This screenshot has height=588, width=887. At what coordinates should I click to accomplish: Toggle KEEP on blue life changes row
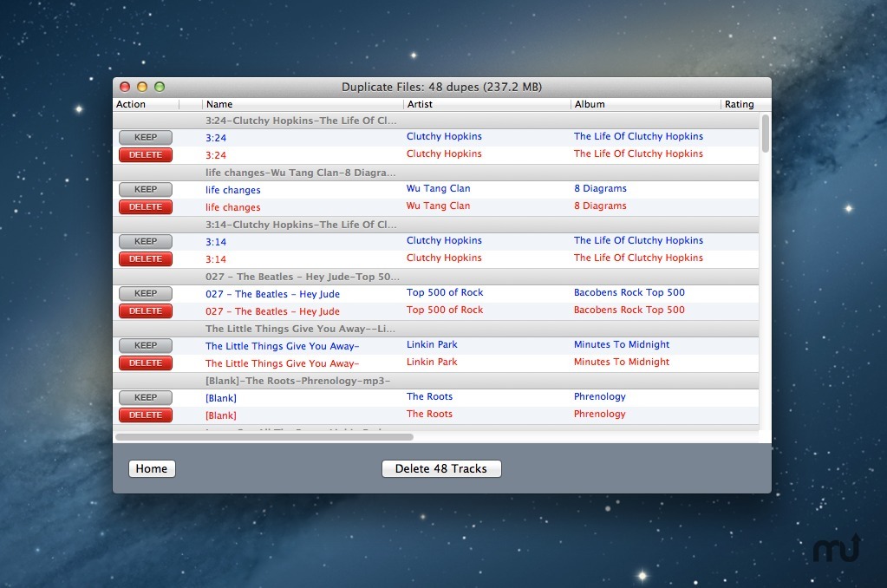[145, 189]
